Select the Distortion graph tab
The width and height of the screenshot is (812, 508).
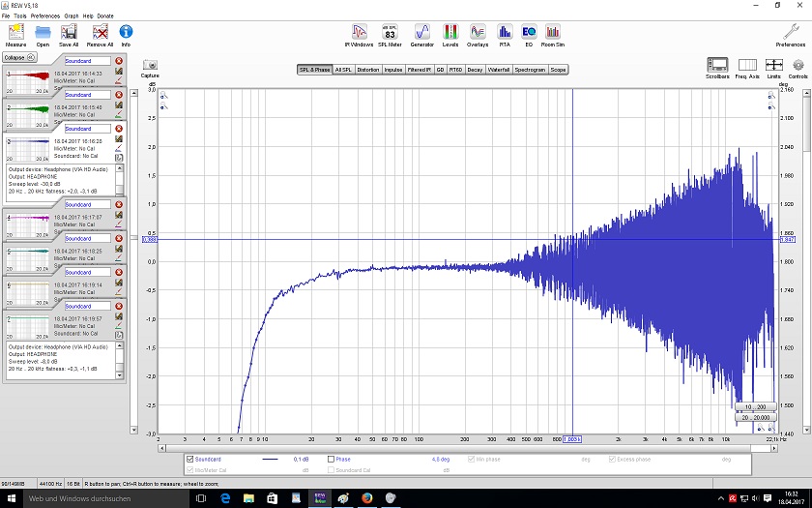(x=368, y=70)
